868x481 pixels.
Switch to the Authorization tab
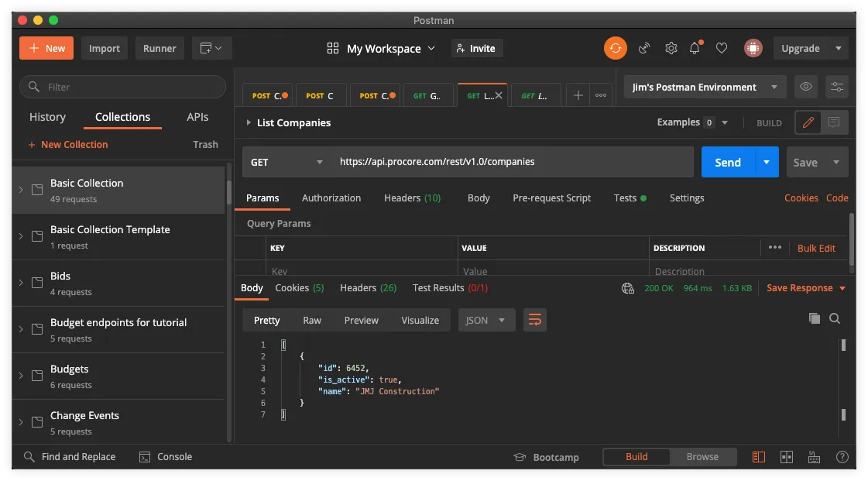(331, 198)
